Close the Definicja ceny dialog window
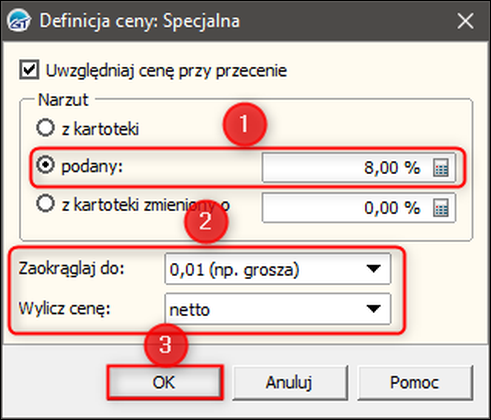This screenshot has width=491, height=420. (465, 21)
